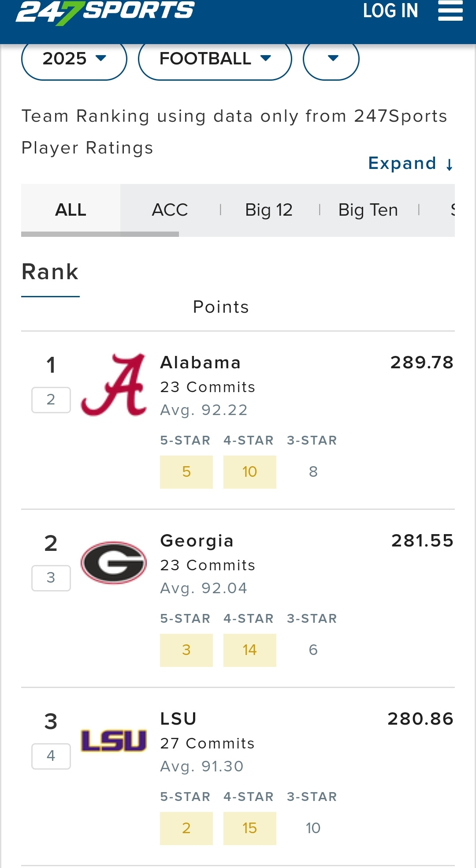Click Georgia's 4-star count of 14
This screenshot has width=476, height=868.
pos(249,650)
